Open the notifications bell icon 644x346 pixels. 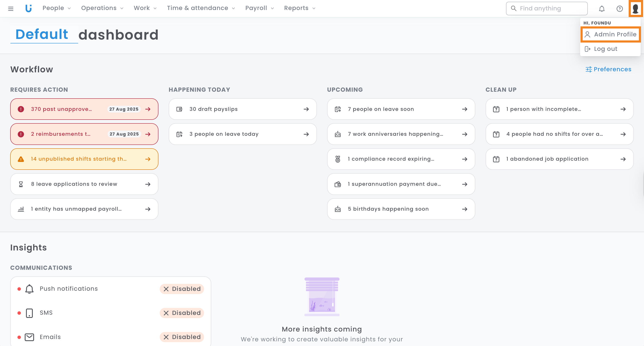point(601,9)
